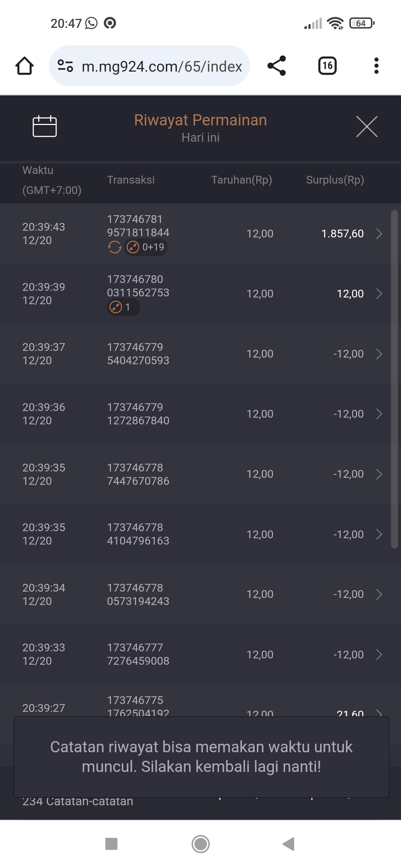Viewport: 401px width, 868px height.
Task: Close the Riwayat Permainan panel
Action: click(366, 126)
